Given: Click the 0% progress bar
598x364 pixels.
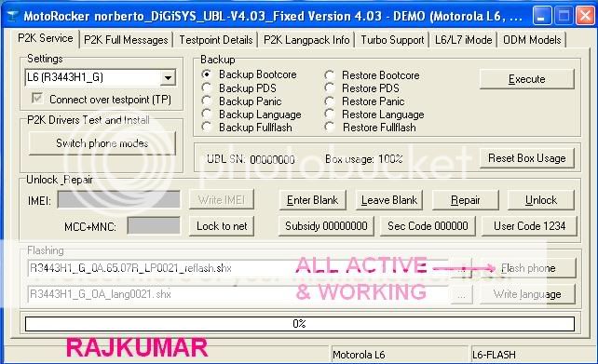Looking at the screenshot, I should pyautogui.click(x=300, y=324).
